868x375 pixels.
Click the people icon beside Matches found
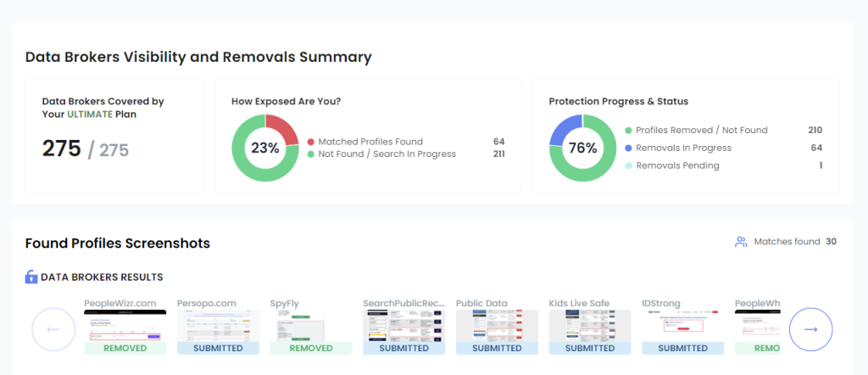click(x=741, y=242)
